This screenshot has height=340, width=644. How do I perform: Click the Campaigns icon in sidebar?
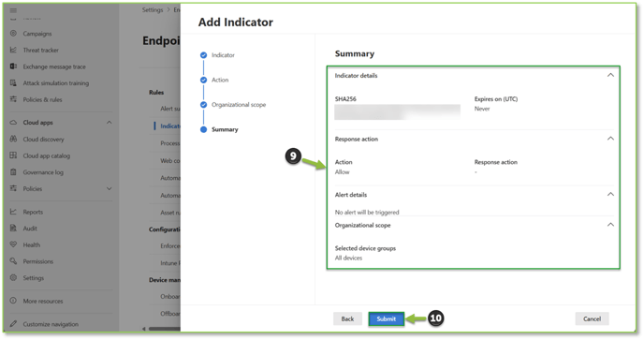point(13,34)
